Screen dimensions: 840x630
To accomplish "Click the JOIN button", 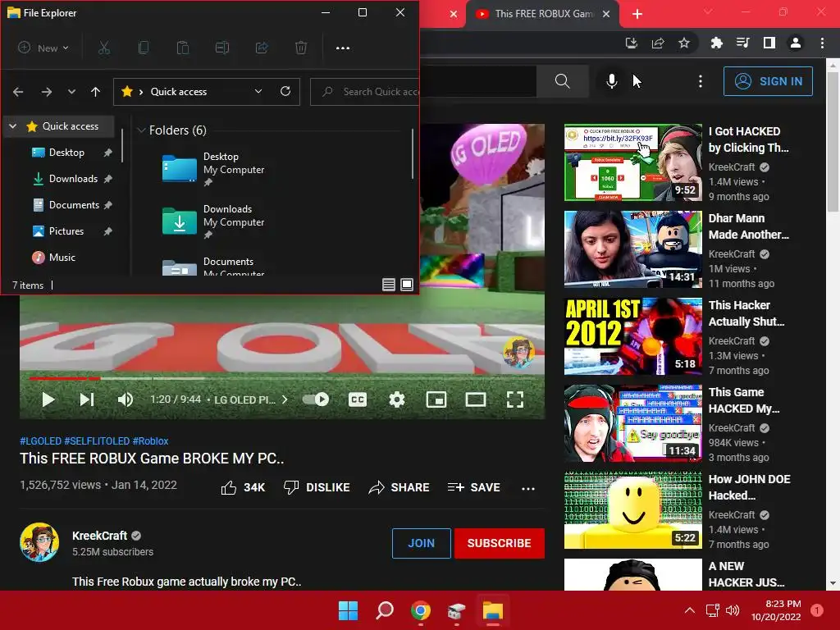I will 422,543.
